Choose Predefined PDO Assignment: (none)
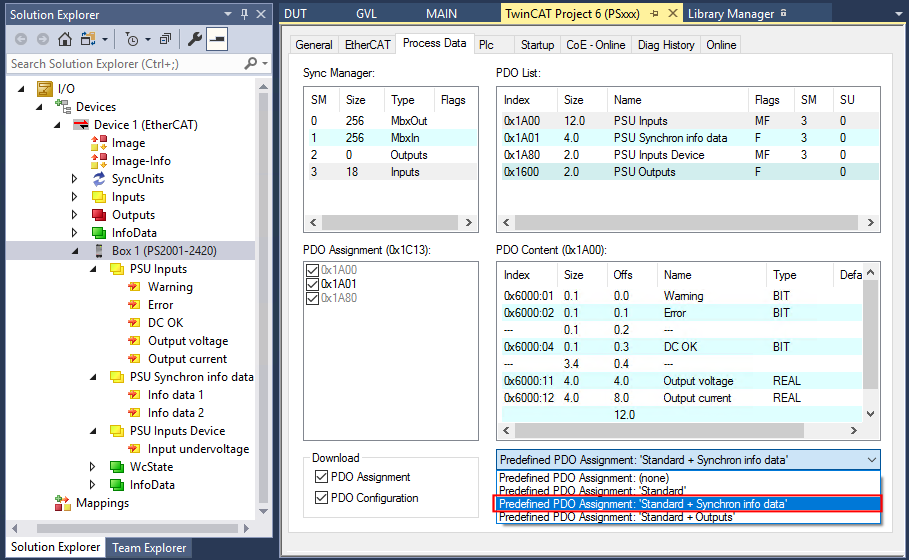 click(x=688, y=478)
